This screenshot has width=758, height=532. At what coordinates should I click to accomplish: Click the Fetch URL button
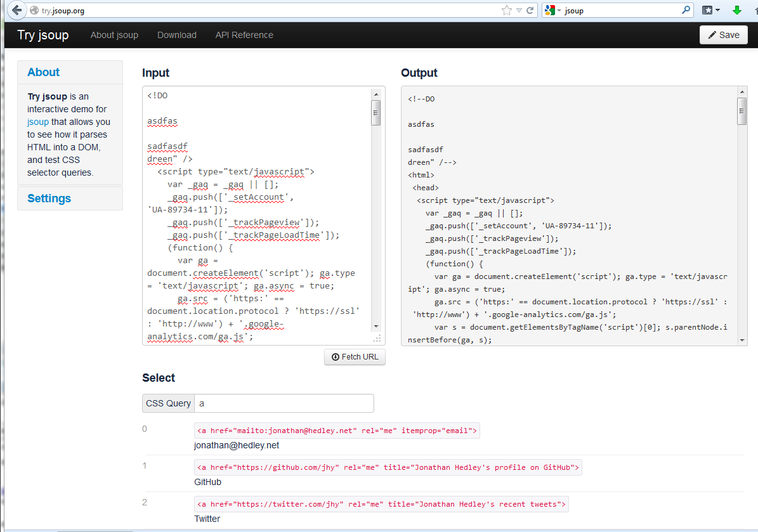point(355,356)
